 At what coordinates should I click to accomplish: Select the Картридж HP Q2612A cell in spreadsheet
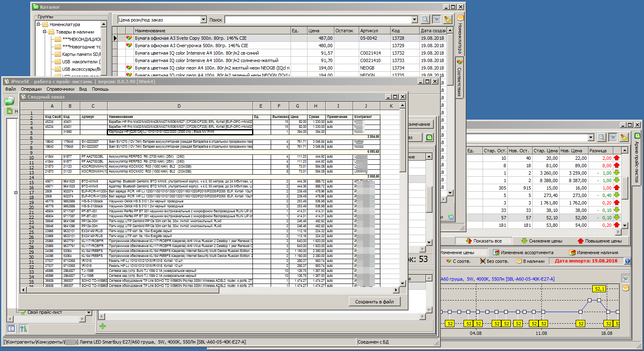(x=180, y=132)
